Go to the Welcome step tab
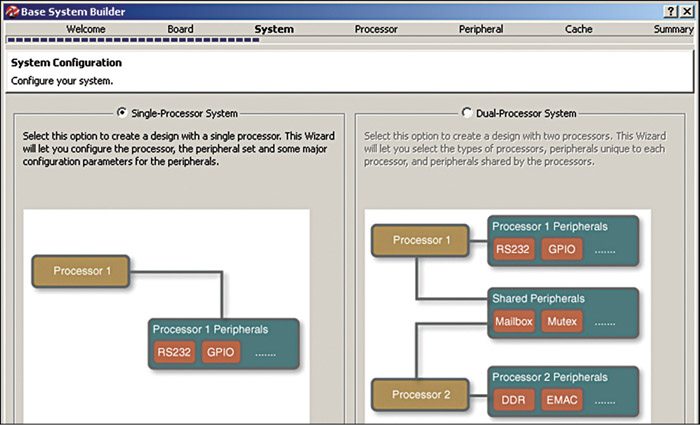The image size is (700, 425). (x=85, y=29)
